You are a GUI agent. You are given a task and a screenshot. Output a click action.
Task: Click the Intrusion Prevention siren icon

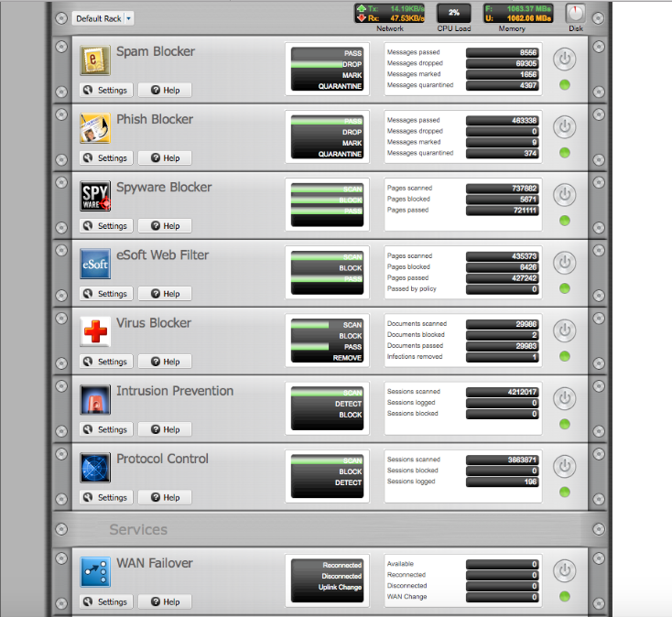pyautogui.click(x=95, y=399)
